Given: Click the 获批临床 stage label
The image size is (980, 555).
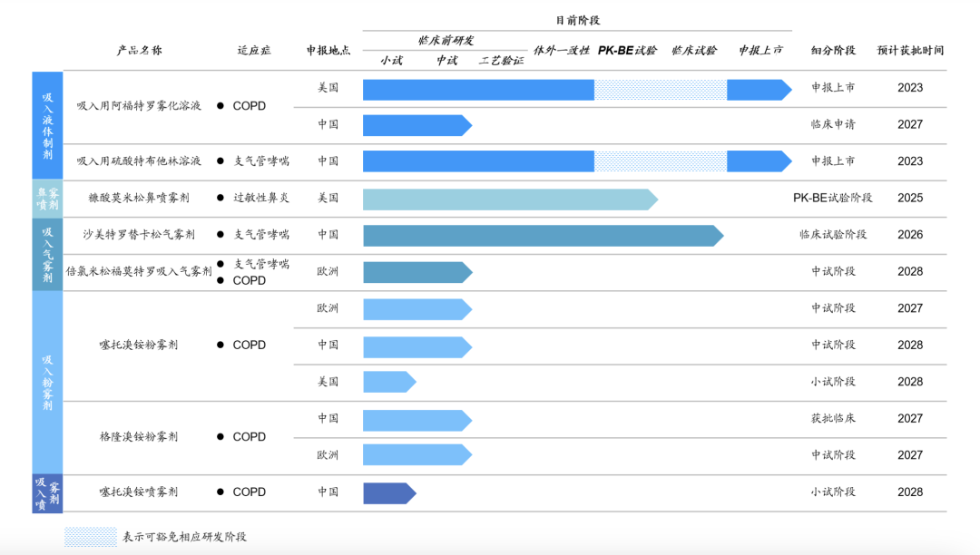Looking at the screenshot, I should click(833, 419).
